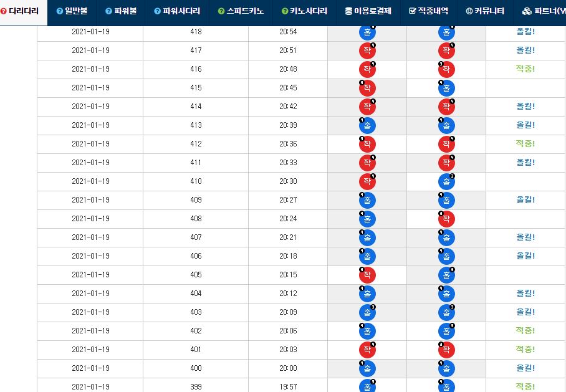Click the first red 짝 circle in round 414
566x392 pixels.
click(368, 107)
